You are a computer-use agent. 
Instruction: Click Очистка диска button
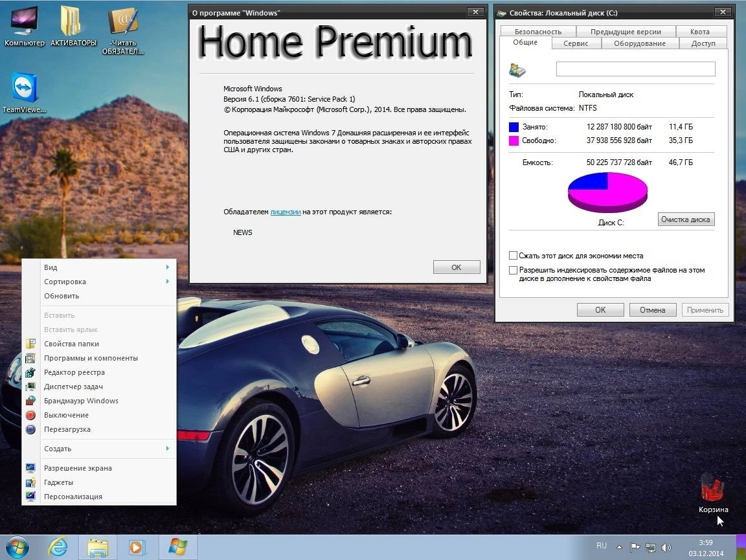[x=686, y=219]
